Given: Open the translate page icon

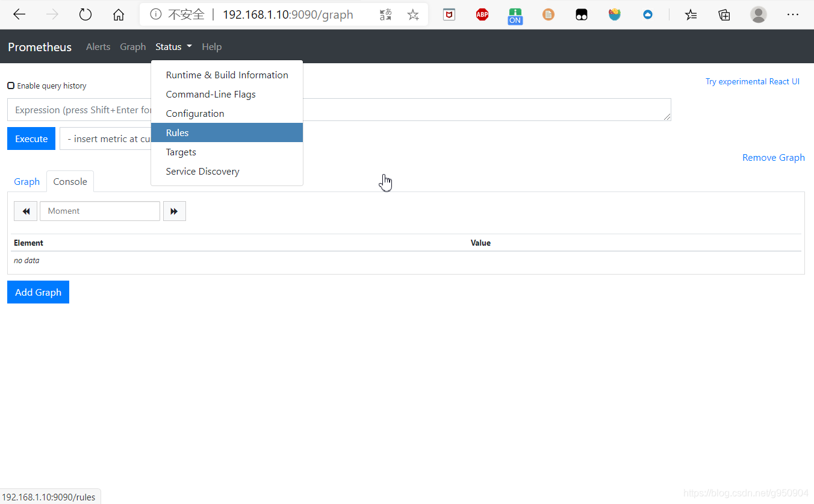Looking at the screenshot, I should click(x=385, y=14).
